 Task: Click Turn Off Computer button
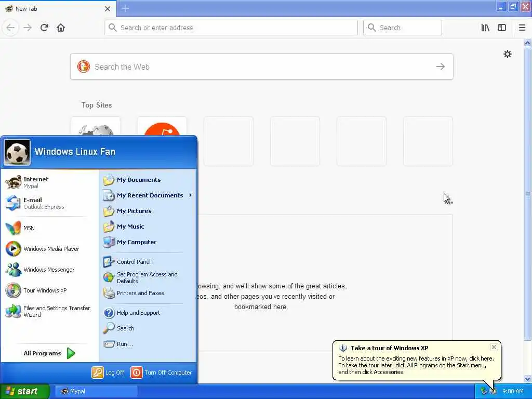click(161, 373)
